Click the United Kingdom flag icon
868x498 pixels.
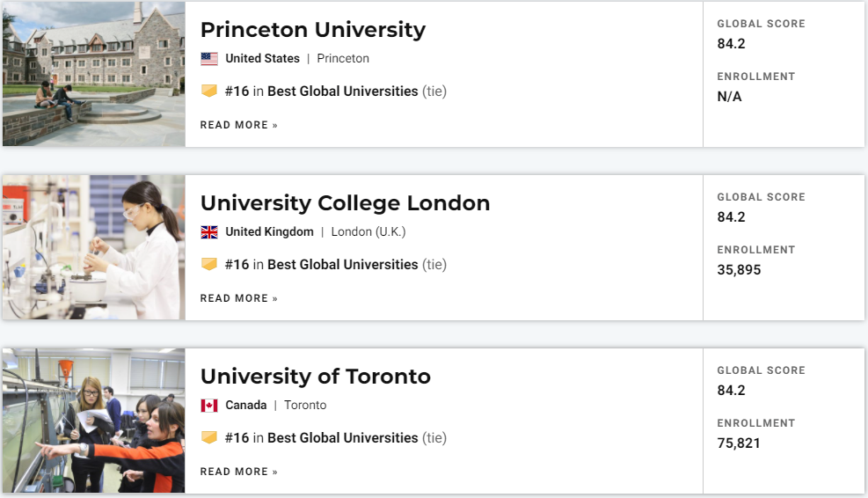(209, 232)
